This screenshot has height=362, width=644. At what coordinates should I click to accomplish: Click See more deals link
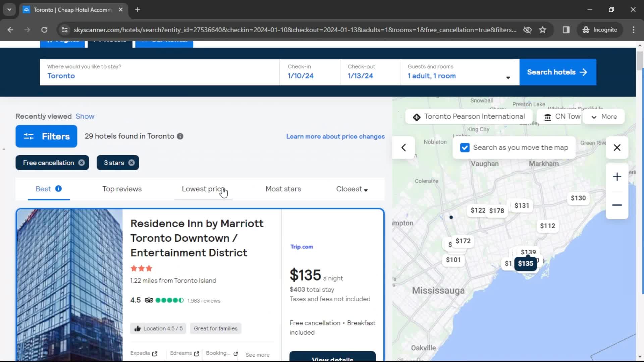point(257,355)
